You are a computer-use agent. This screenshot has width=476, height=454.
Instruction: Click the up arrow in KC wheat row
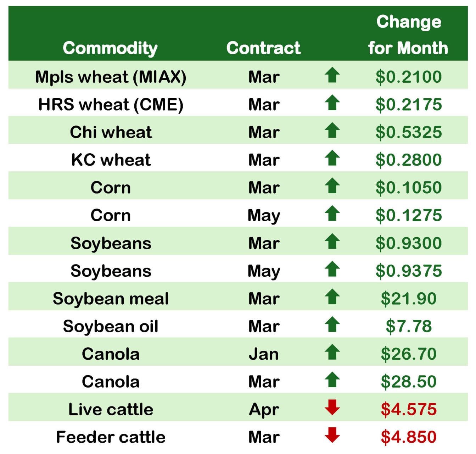(x=332, y=158)
